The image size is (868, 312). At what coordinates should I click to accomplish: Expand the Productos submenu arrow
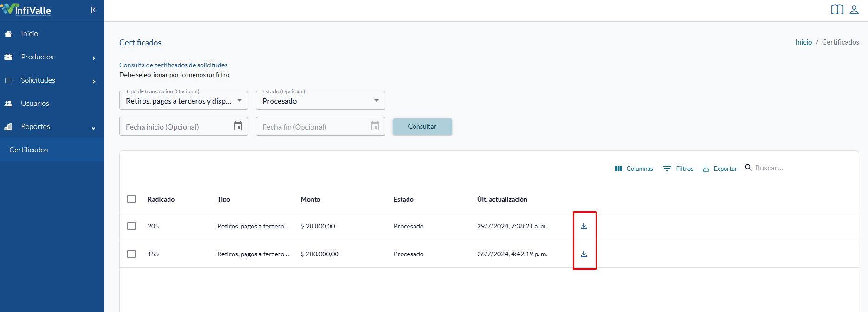(94, 58)
